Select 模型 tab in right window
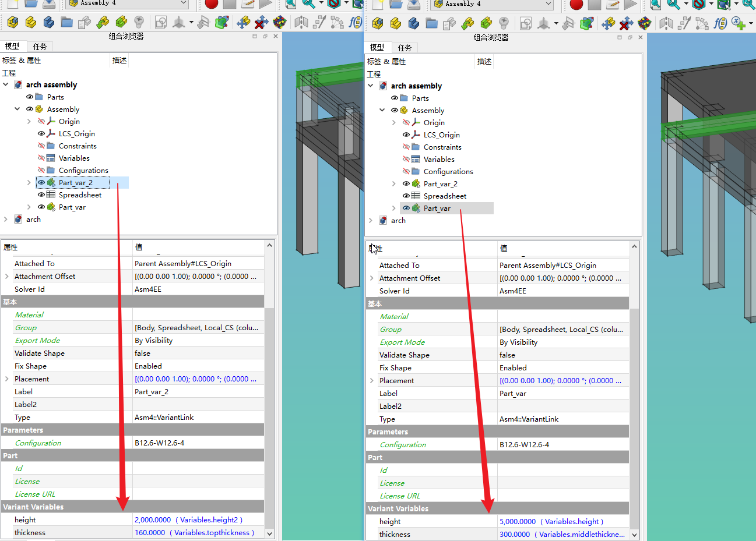Screen dimensions: 756x541 click(x=377, y=48)
